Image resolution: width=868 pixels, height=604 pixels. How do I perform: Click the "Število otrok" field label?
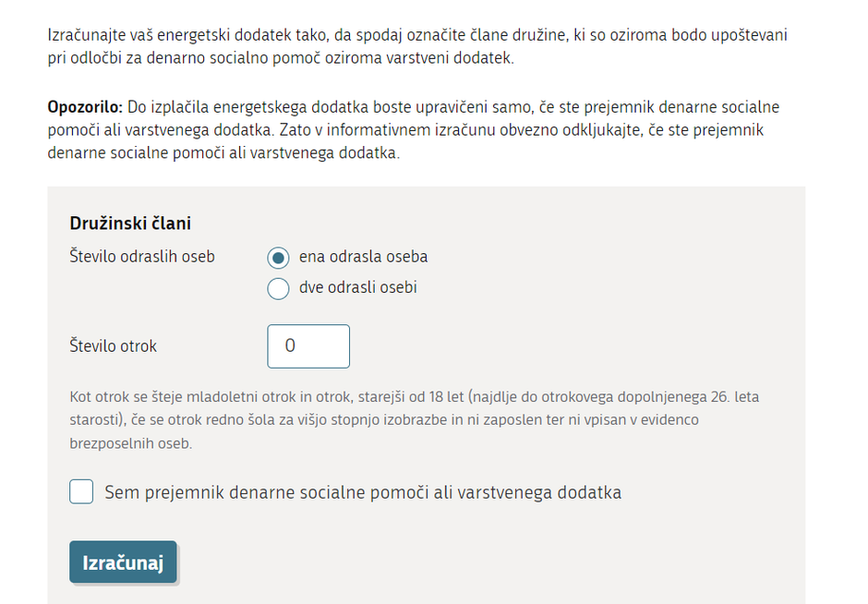tap(114, 346)
